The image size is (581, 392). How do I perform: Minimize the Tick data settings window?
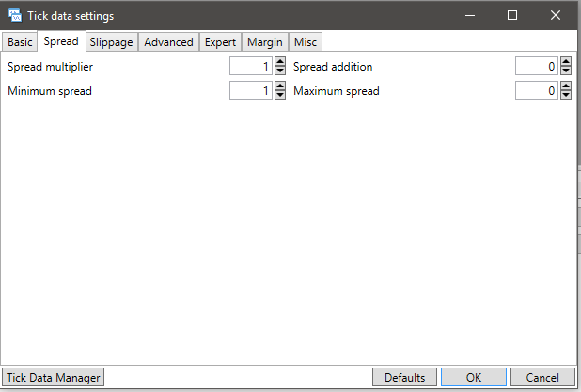point(470,15)
